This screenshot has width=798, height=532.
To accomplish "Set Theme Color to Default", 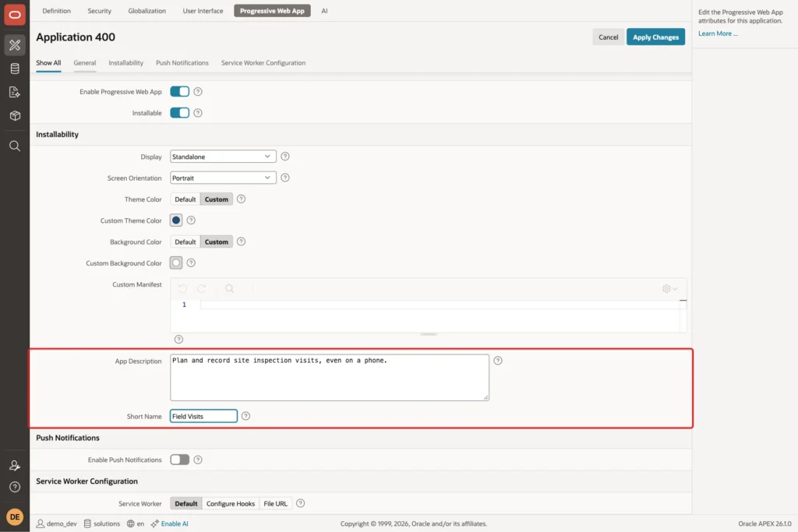I will 185,199.
